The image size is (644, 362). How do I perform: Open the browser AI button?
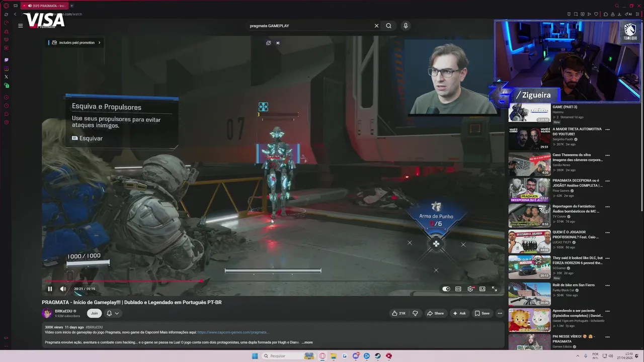coord(629,14)
